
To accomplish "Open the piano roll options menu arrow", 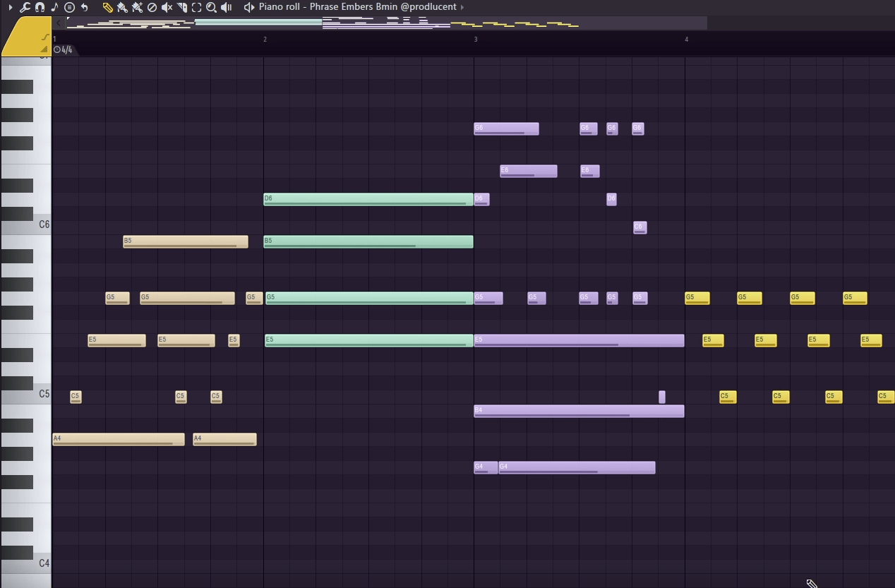I will pos(10,7).
